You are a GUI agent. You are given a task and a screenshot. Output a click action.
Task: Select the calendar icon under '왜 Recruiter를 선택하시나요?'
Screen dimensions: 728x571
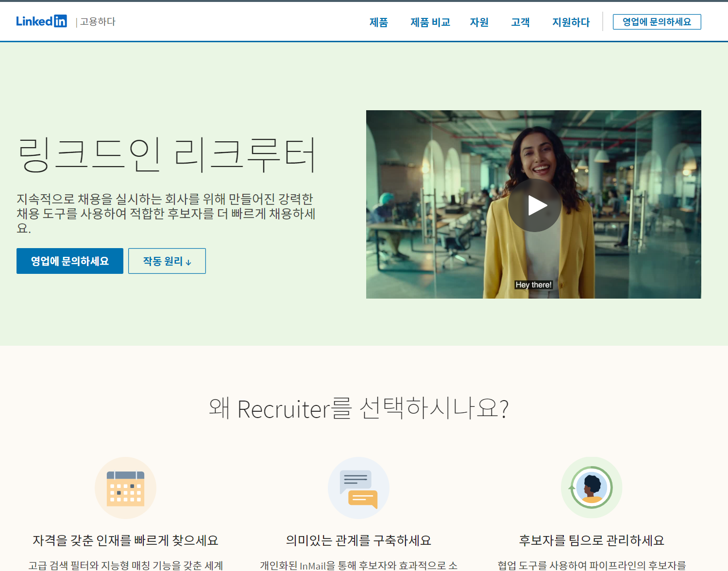point(125,487)
